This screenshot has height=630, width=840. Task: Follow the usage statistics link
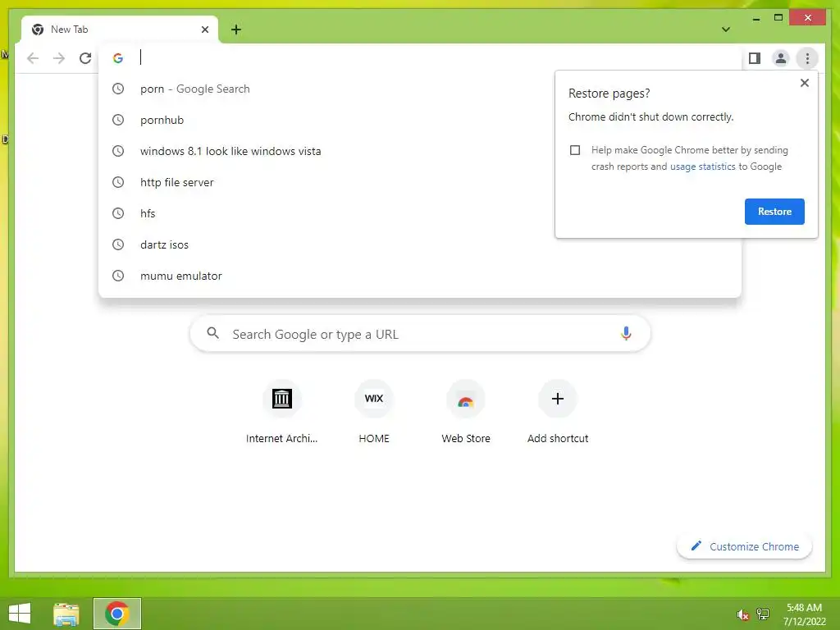click(702, 167)
